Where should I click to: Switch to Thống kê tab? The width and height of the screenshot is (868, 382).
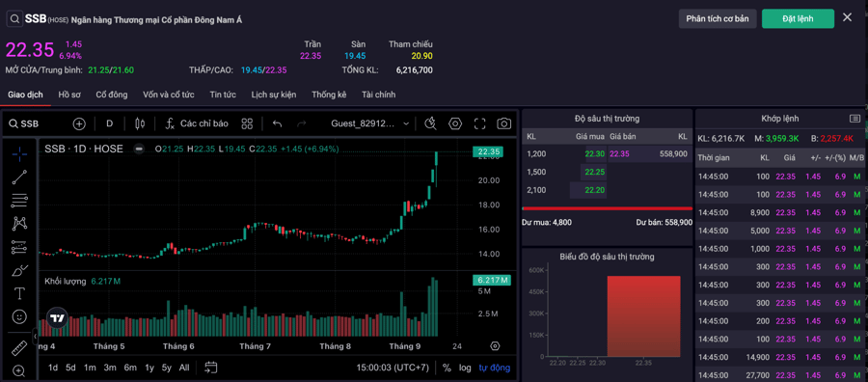329,95
